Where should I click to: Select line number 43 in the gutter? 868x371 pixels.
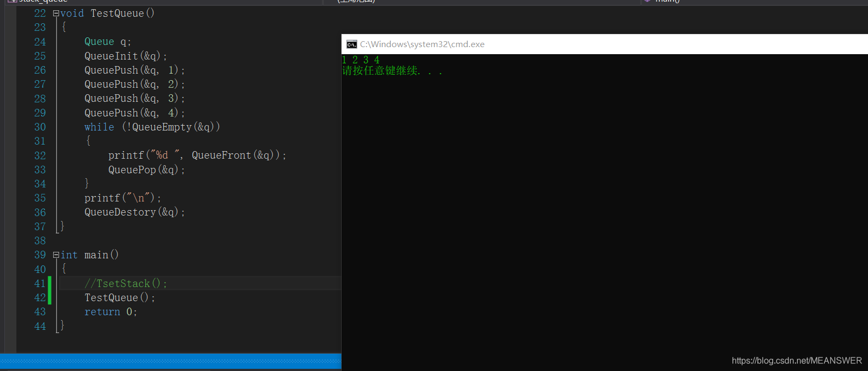coord(40,312)
